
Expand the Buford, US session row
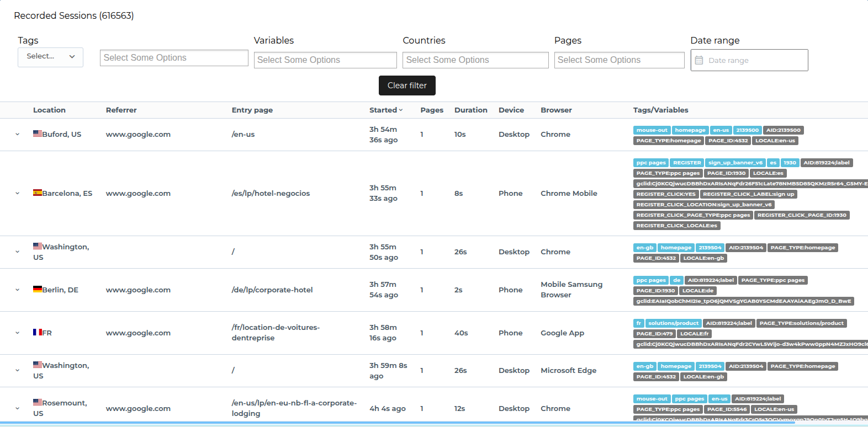[17, 134]
